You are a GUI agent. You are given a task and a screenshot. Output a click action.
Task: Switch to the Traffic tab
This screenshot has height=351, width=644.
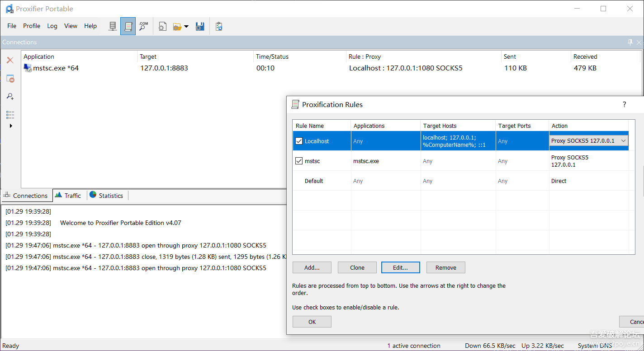(x=68, y=196)
